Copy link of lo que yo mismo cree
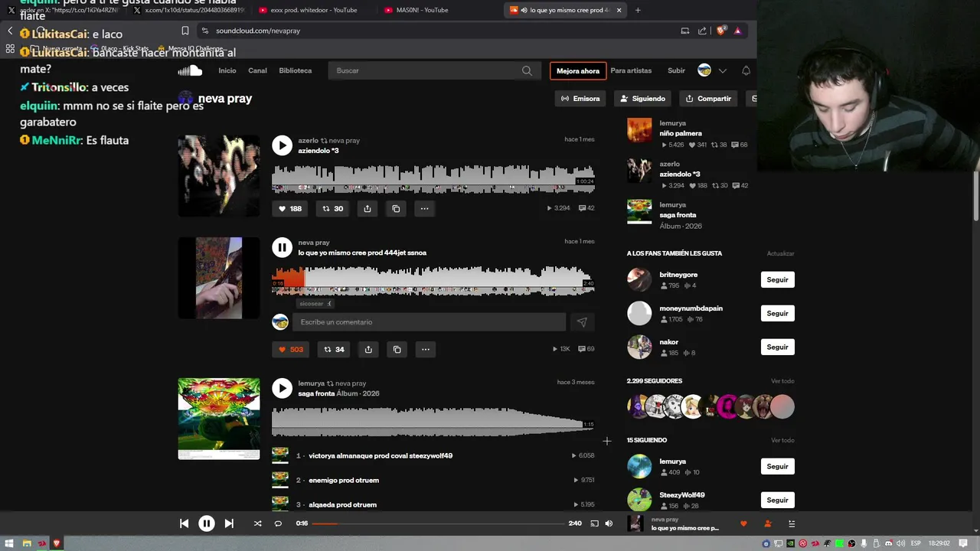The image size is (980, 551). coord(397,349)
